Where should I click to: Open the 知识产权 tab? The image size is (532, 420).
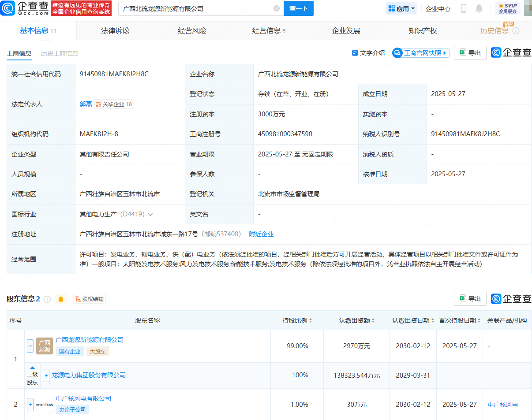[423, 31]
